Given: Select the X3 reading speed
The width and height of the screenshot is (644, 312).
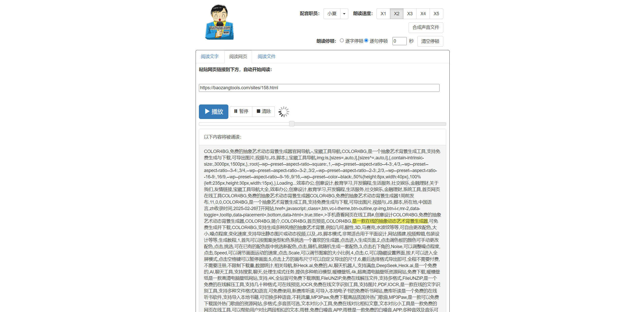Looking at the screenshot, I should click(410, 14).
